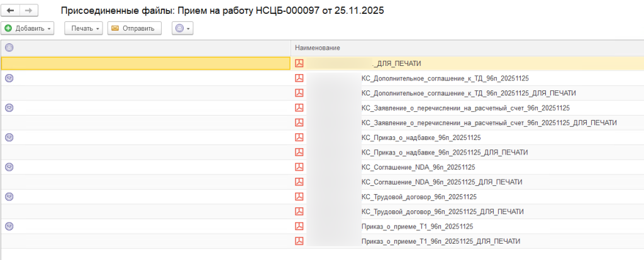The width and height of the screenshot is (644, 260).
Task: Click the signature icon column header
Action: click(x=9, y=48)
